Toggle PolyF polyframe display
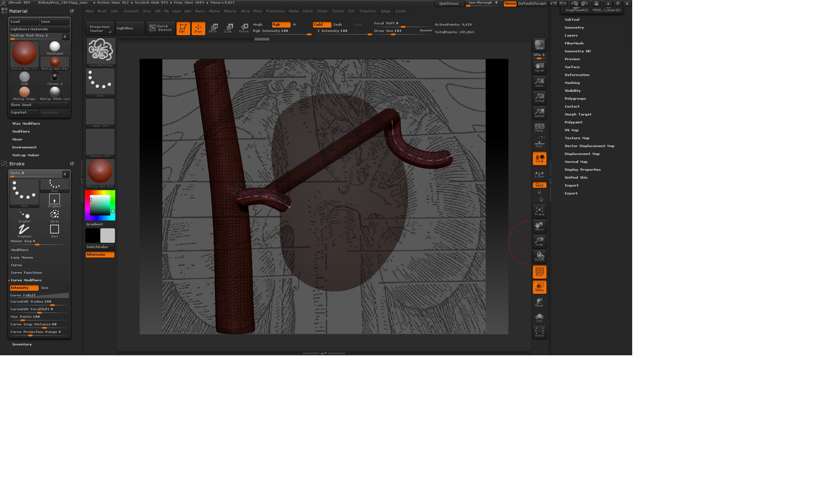Viewport: 837px width, 504px height. tap(539, 272)
